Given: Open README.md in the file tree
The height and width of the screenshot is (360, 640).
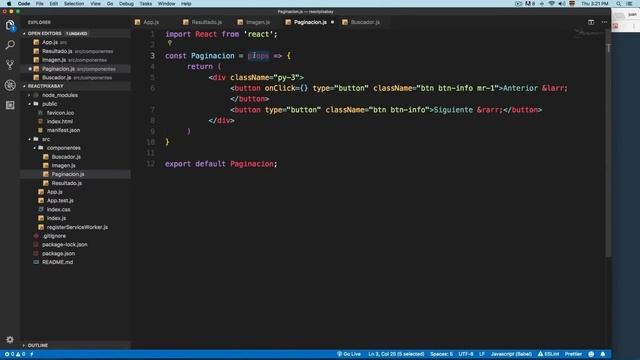Looking at the screenshot, I should click(58, 262).
